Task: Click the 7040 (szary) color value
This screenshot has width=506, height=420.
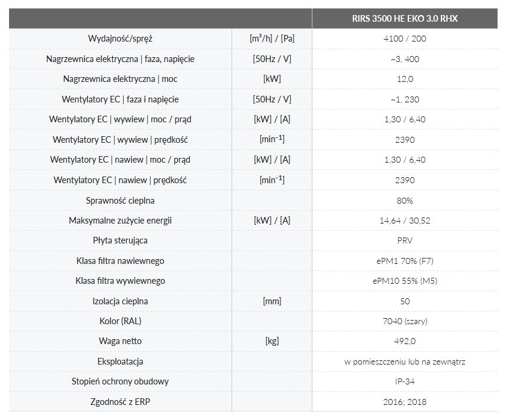Action: pyautogui.click(x=405, y=321)
